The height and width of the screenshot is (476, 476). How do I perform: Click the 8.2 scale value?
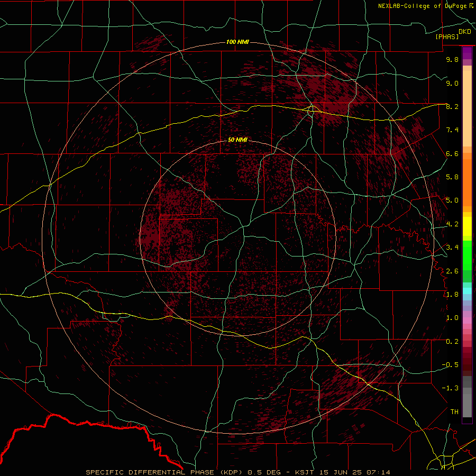[x=452, y=106]
